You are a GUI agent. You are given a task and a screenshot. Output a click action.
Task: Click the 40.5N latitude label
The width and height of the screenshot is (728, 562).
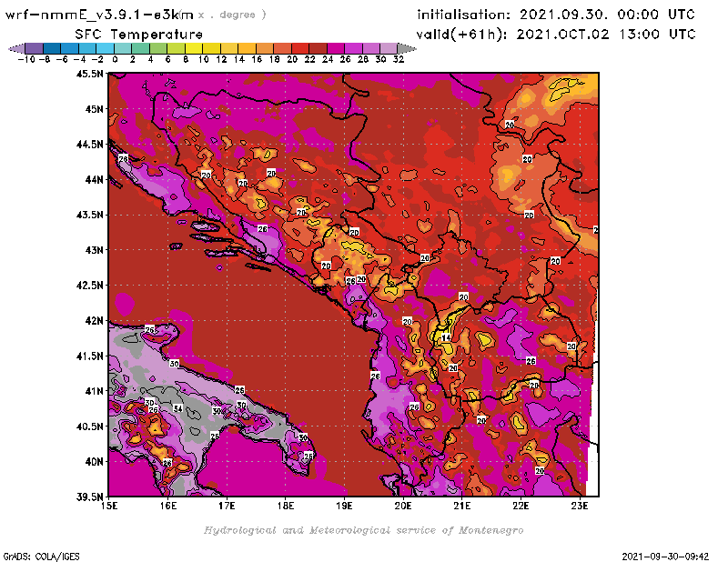pyautogui.click(x=89, y=427)
